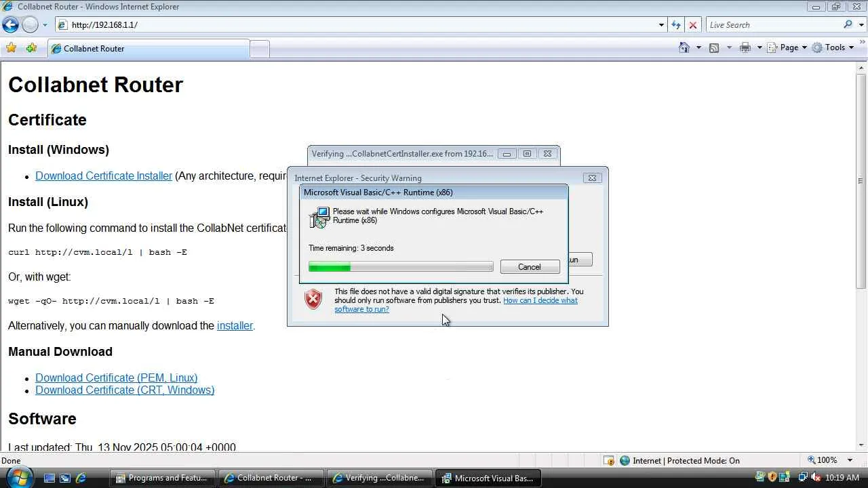This screenshot has width=868, height=488.
Task: Click the Internet zone globe icon
Action: [x=625, y=461]
